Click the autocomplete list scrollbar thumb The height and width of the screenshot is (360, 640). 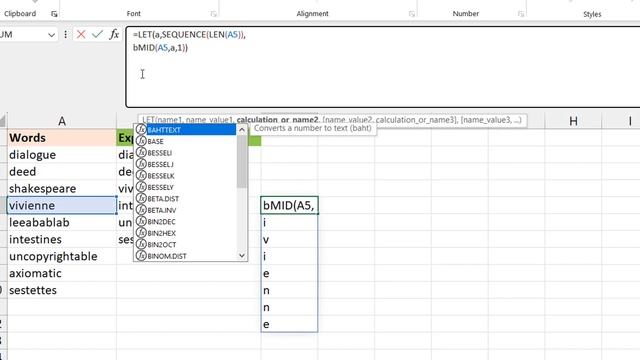(x=242, y=161)
